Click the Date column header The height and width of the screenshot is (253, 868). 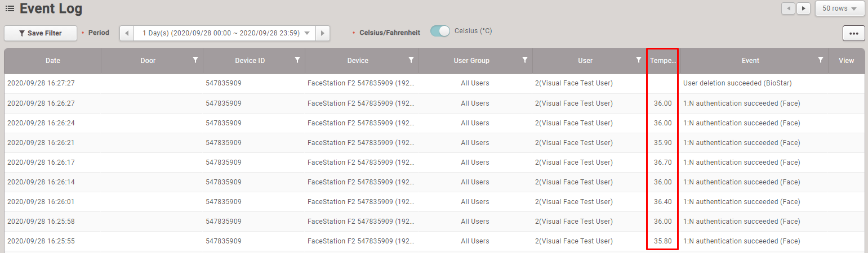(x=52, y=61)
